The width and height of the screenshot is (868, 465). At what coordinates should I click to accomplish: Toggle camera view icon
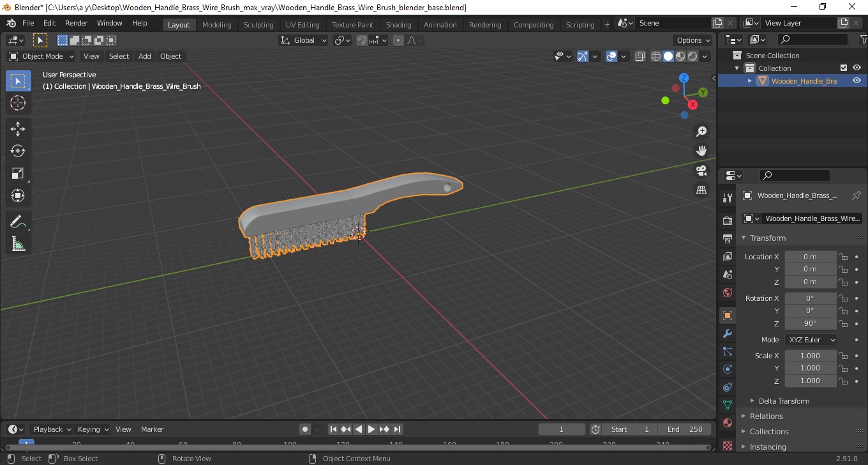(x=701, y=171)
